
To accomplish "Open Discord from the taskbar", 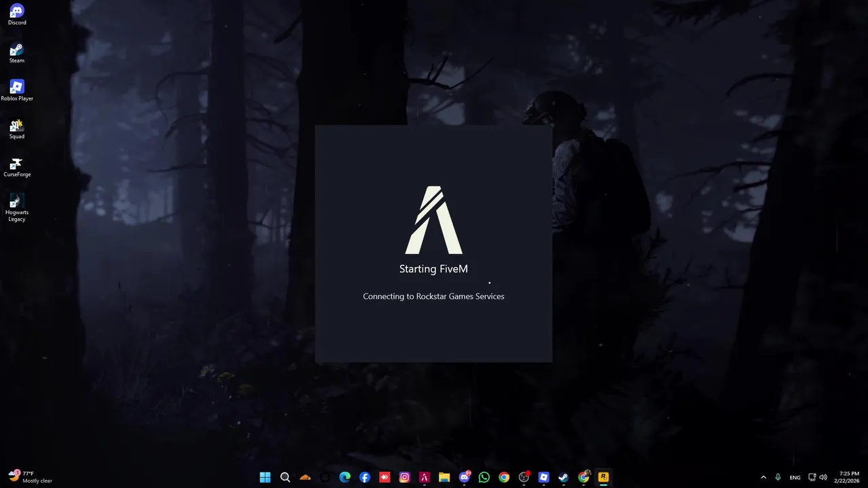I will point(465,477).
